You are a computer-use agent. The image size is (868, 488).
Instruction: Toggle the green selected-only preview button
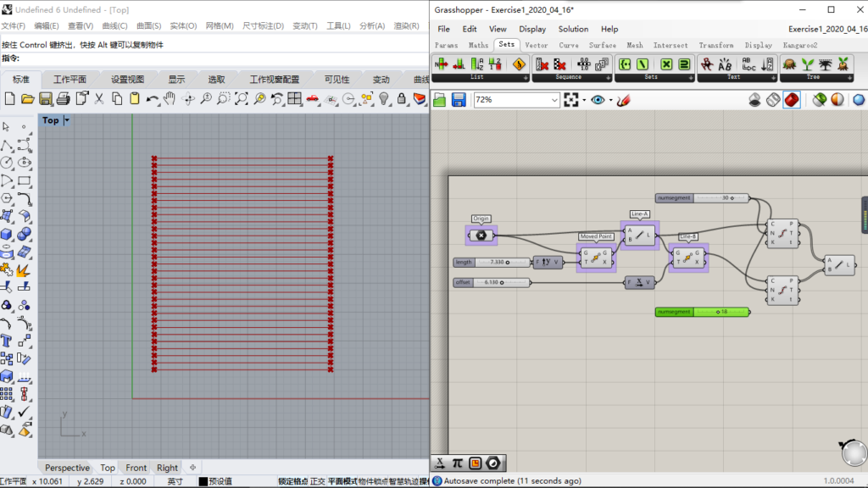coord(820,100)
